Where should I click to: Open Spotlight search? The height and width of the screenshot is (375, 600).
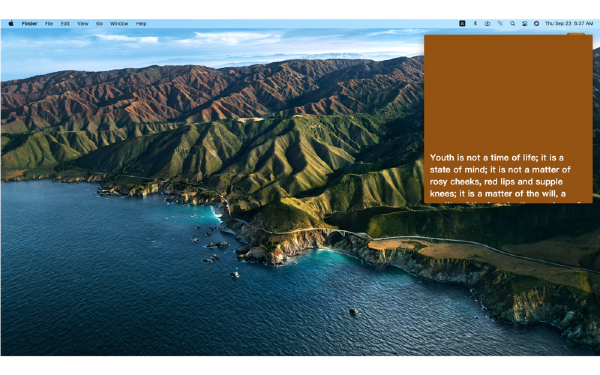512,23
